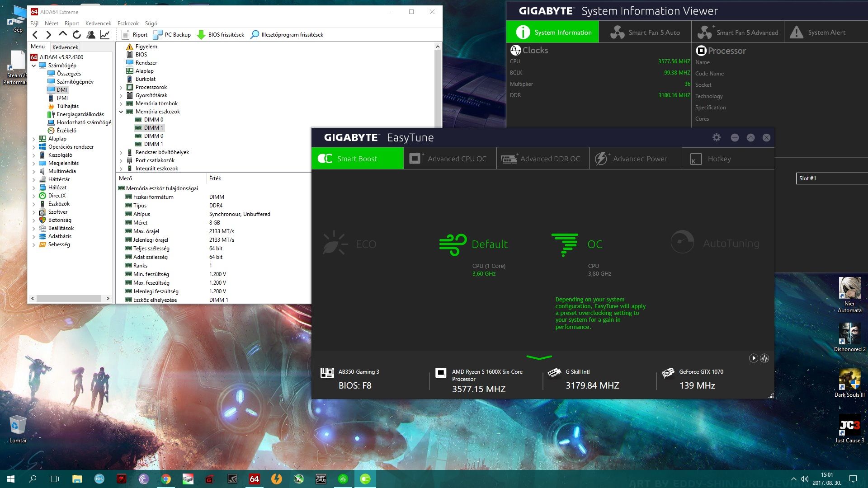This screenshot has height=488, width=868.
Task: Select Default mode in EasyTune
Action: (473, 244)
